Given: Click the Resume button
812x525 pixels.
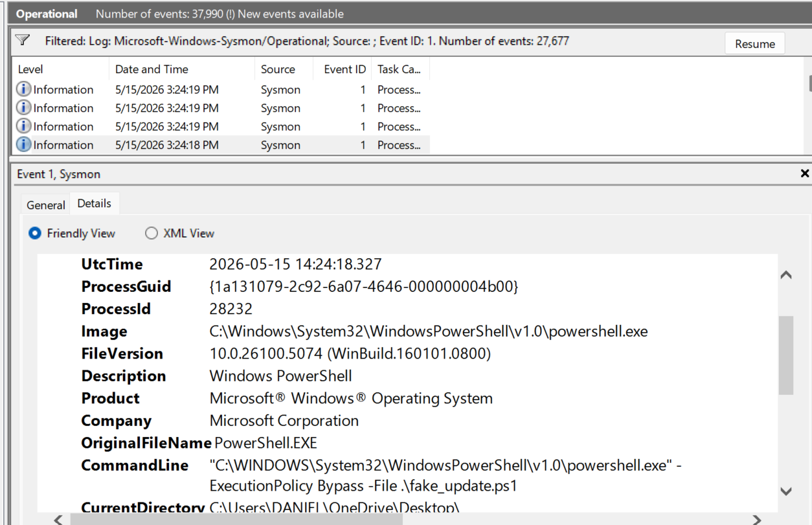Looking at the screenshot, I should tap(755, 44).
